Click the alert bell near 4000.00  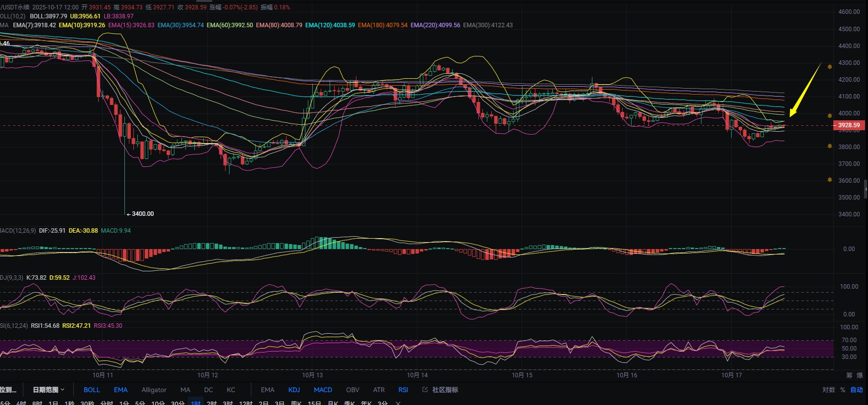point(830,115)
